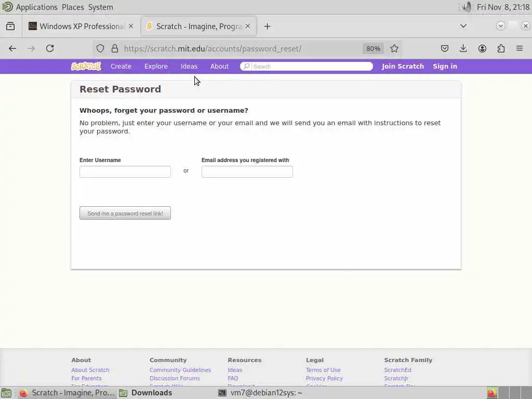Open Privacy Policy footer link

click(x=324, y=378)
